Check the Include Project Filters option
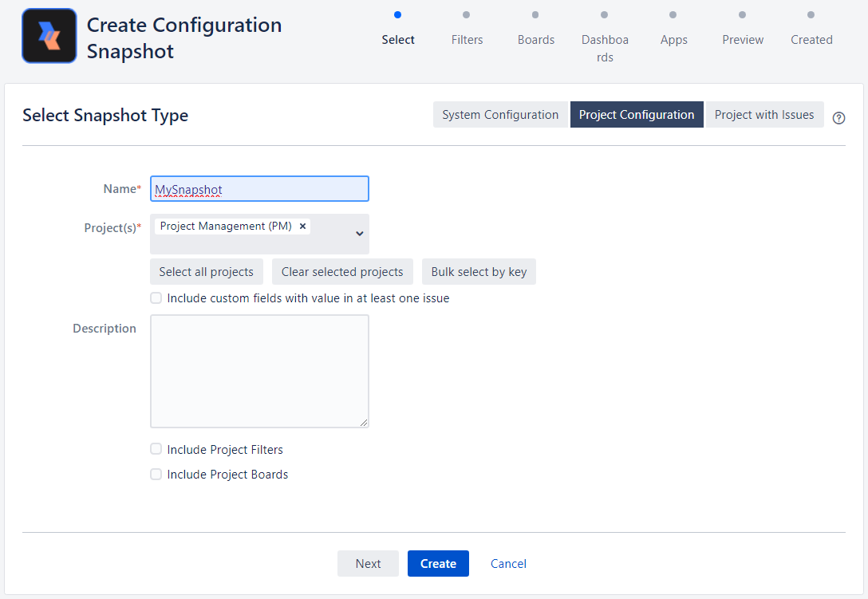Image resolution: width=868 pixels, height=599 pixels. (x=156, y=449)
